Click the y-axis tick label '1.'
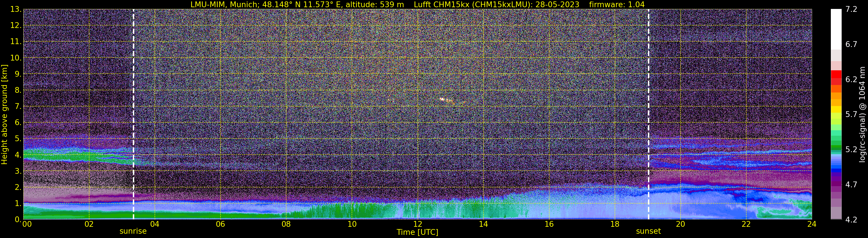868x238 pixels. tap(18, 204)
